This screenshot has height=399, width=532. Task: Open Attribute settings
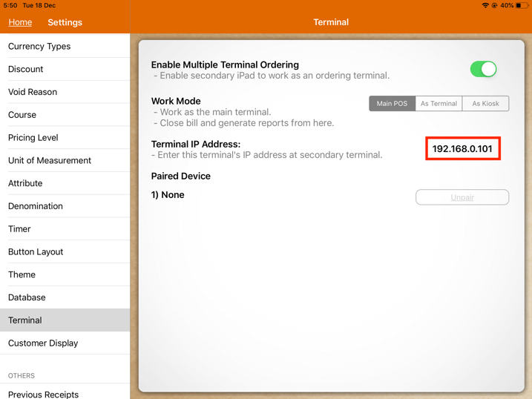click(x=65, y=183)
